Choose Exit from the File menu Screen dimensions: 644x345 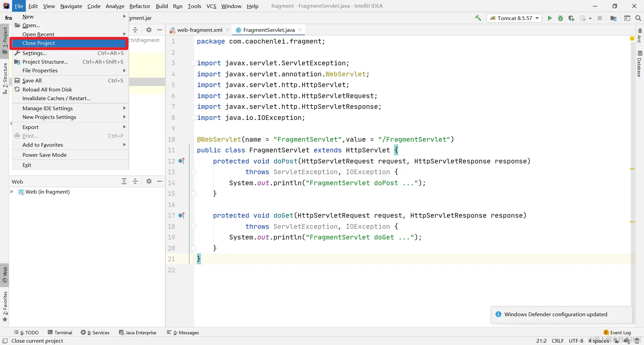[70, 165]
